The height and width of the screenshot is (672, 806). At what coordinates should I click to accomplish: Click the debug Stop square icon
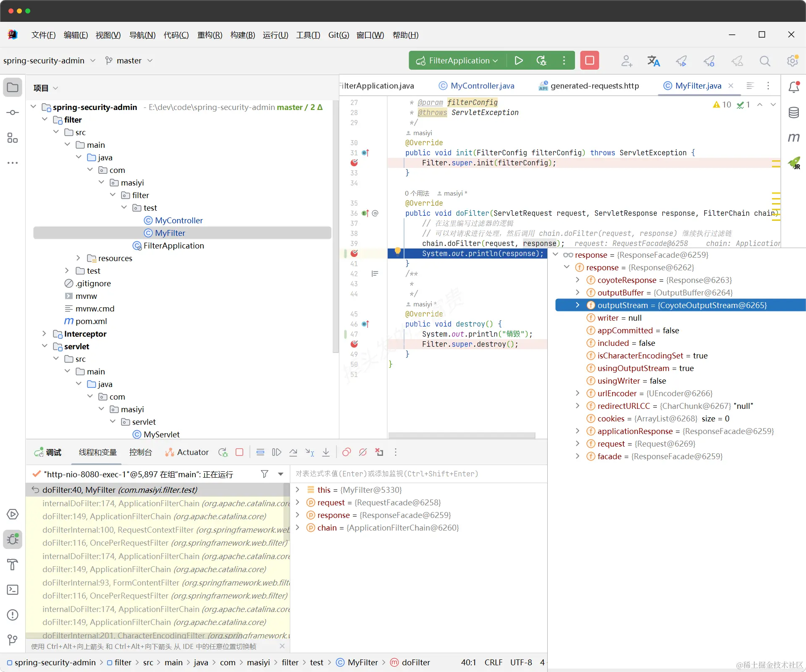(x=239, y=452)
